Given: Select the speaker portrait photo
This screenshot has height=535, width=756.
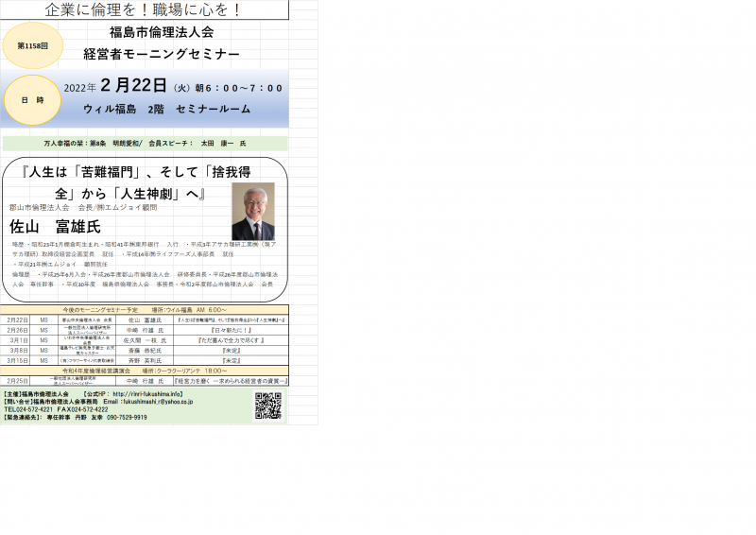Looking at the screenshot, I should point(252,211).
